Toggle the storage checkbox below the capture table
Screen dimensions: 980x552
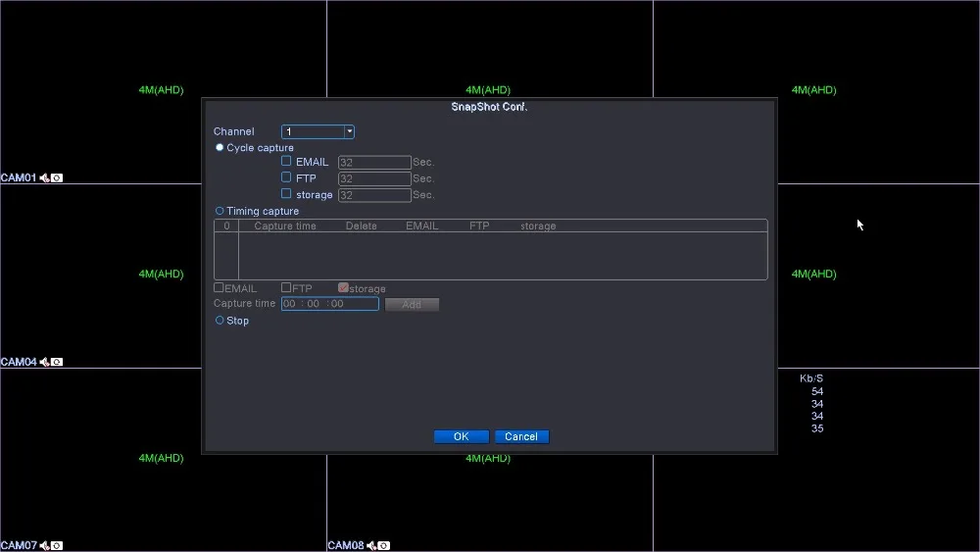pos(343,287)
